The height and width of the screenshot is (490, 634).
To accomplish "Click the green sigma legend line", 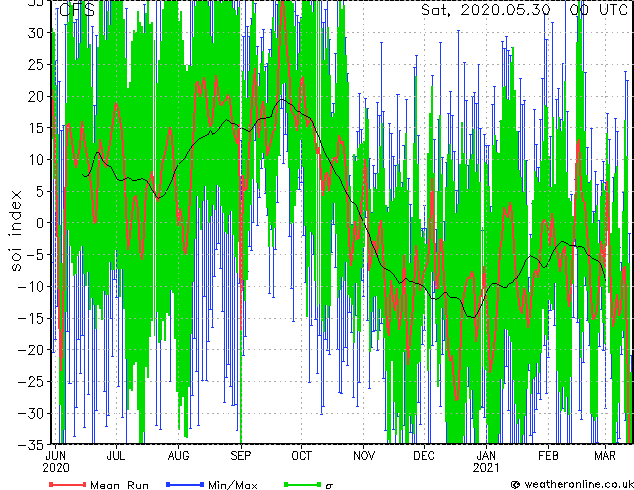I will click(x=302, y=484).
